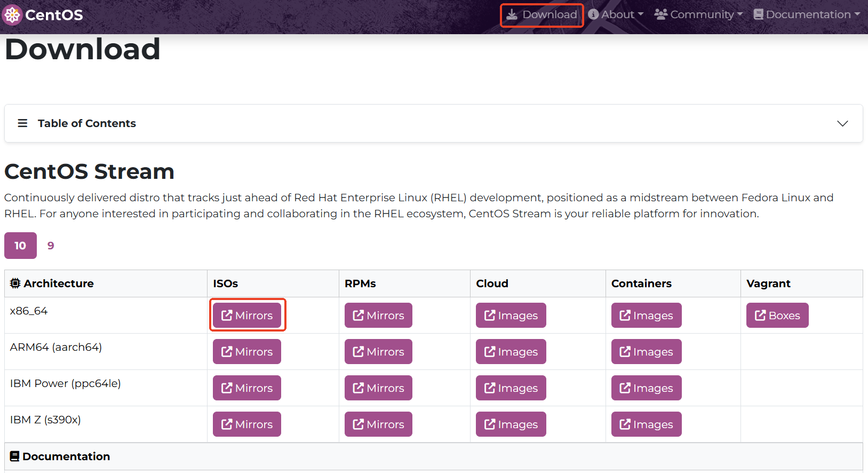Click the 'Download' page heading

click(83, 49)
